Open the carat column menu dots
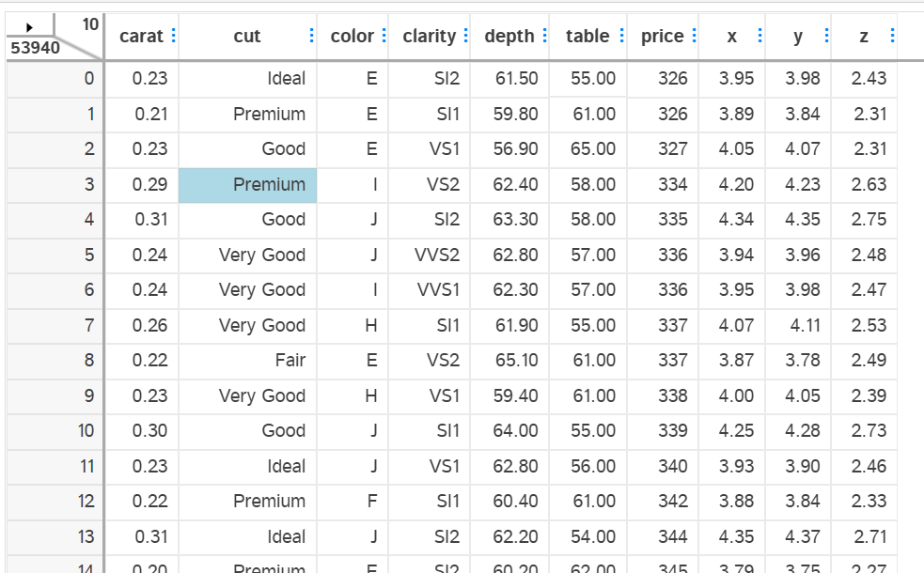This screenshot has height=573, width=924. pyautogui.click(x=173, y=37)
